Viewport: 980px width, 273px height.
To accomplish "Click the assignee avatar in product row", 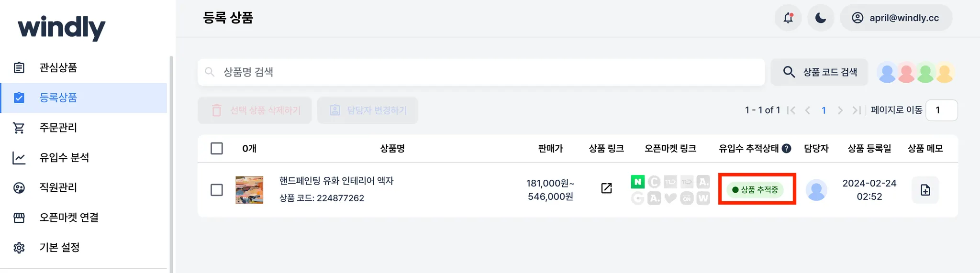I will [x=816, y=190].
